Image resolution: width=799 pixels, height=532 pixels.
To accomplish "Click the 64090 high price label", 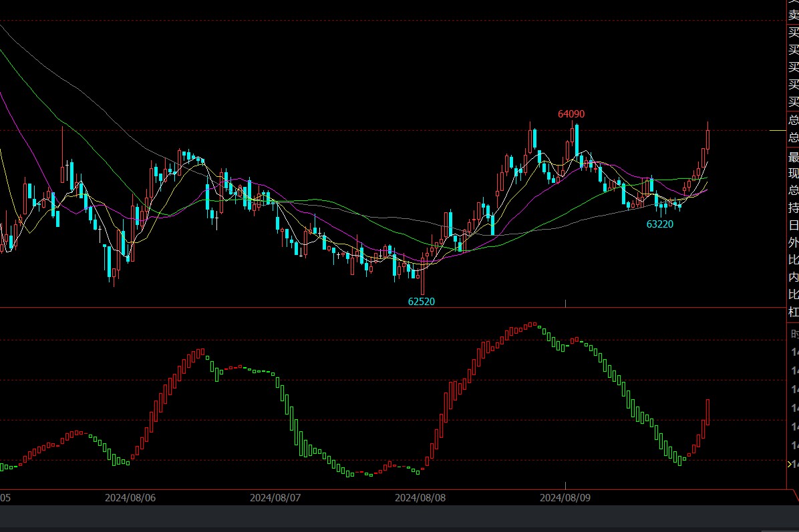I will pyautogui.click(x=571, y=114).
